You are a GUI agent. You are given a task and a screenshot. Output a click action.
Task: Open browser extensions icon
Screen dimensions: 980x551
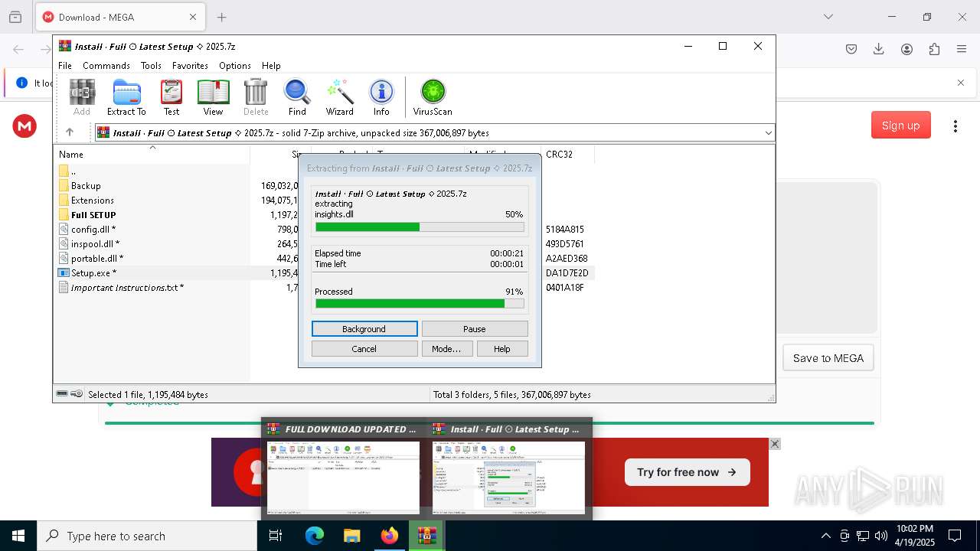click(x=934, y=49)
